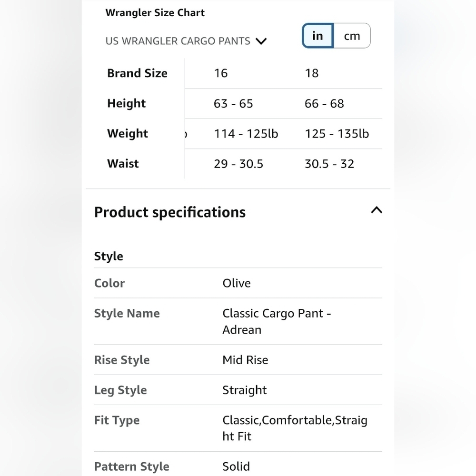Image resolution: width=476 pixels, height=476 pixels.
Task: Click weight value 114 - 125lb
Action: pos(246,134)
